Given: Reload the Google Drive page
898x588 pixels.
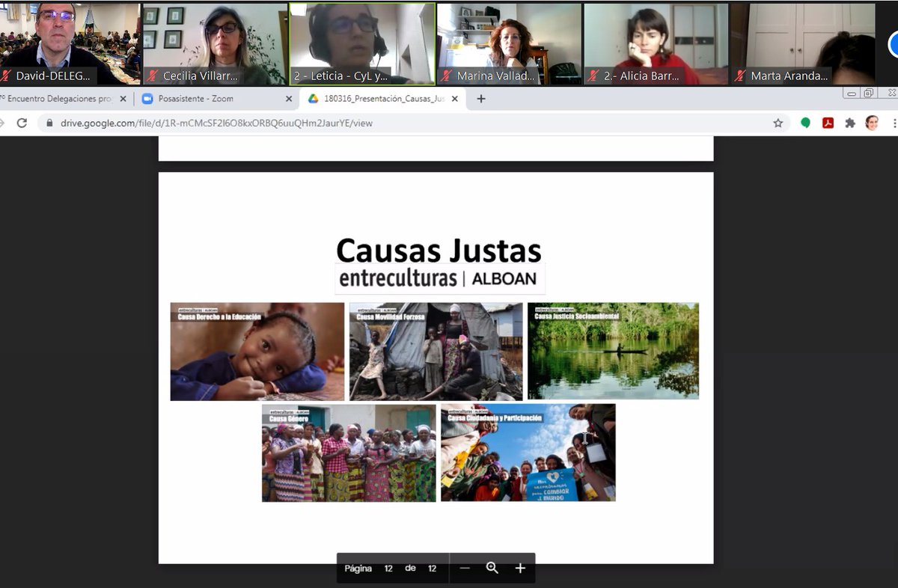Looking at the screenshot, I should click(x=22, y=123).
